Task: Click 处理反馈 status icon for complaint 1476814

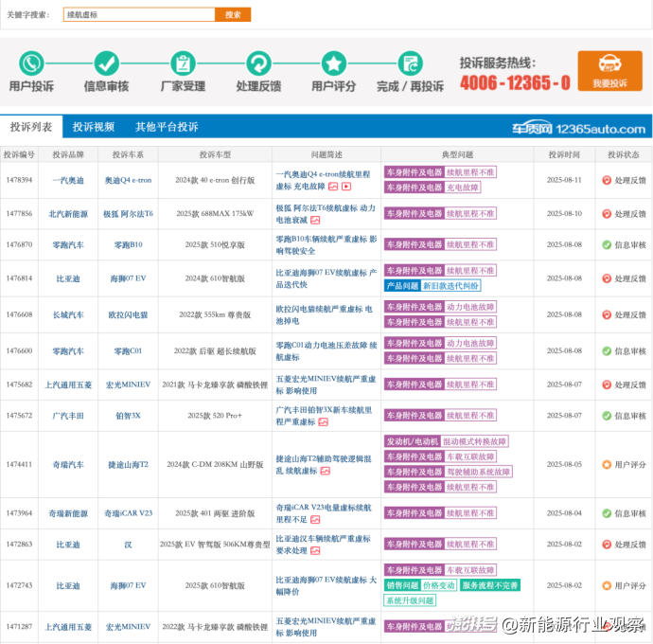Action: coord(607,278)
